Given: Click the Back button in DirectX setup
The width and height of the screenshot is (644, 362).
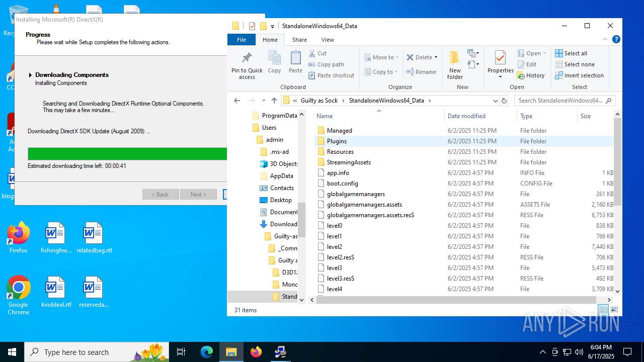Looking at the screenshot, I should tap(160, 195).
